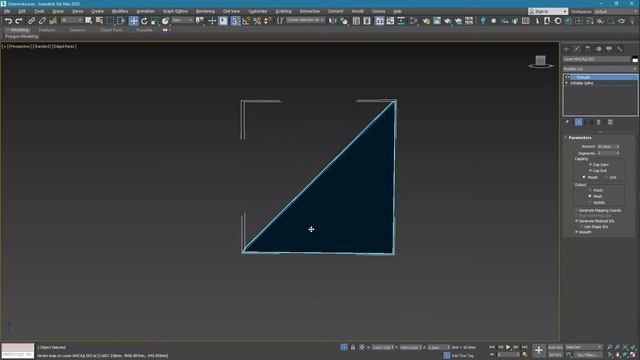Click the Mirror tool icon
The image size is (640, 360).
tap(333, 21)
